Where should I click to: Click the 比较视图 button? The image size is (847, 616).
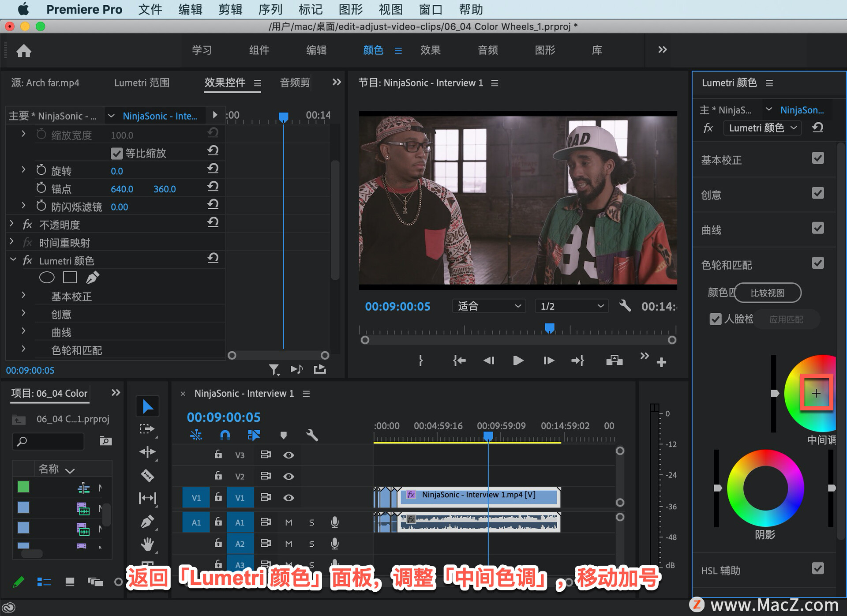click(x=767, y=293)
